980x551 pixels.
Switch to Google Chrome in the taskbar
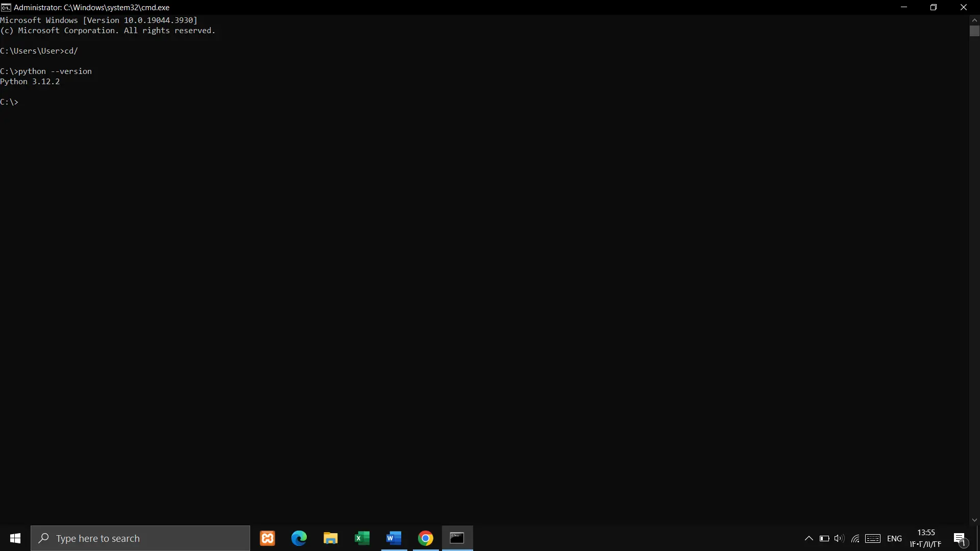426,538
